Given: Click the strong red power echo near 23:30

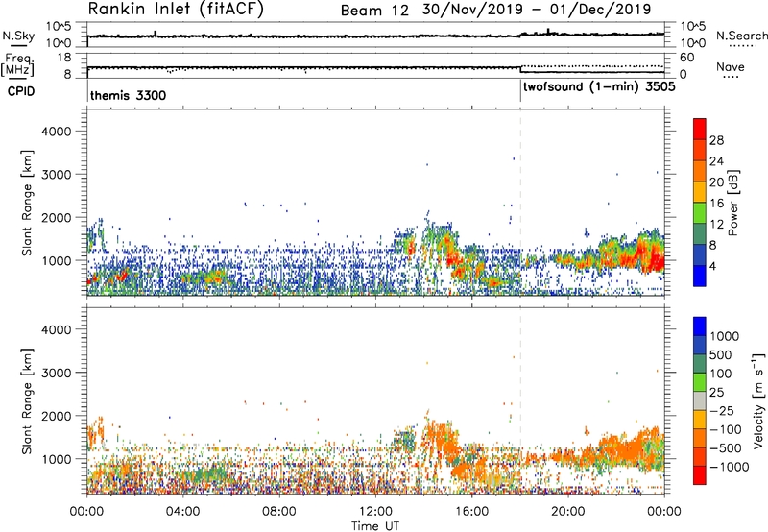Looking at the screenshot, I should 652,258.
